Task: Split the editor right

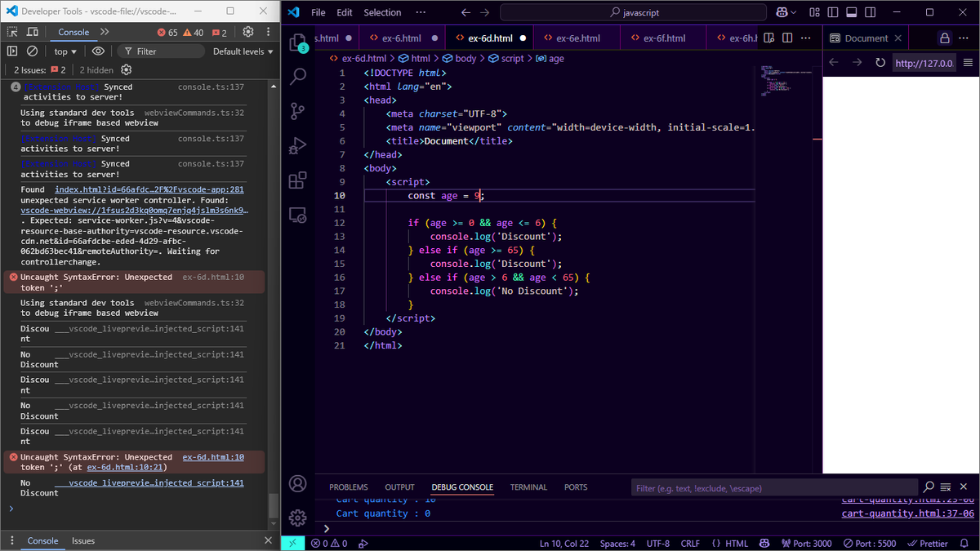Action: [x=788, y=38]
